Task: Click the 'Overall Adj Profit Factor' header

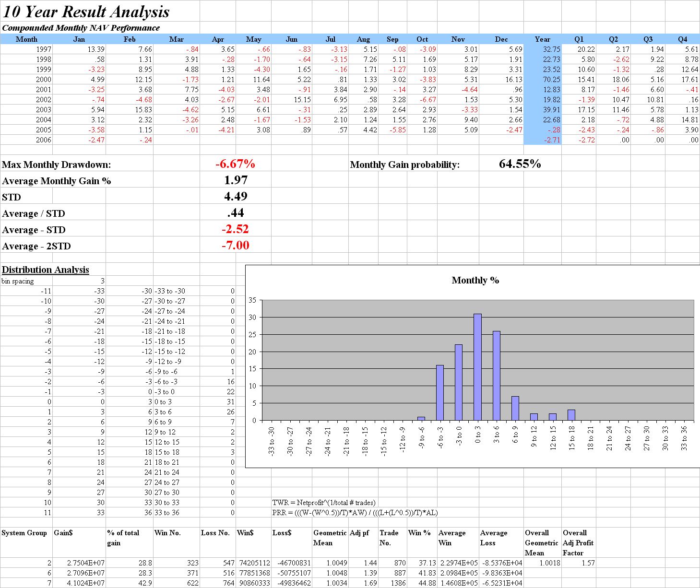Action: (578, 542)
